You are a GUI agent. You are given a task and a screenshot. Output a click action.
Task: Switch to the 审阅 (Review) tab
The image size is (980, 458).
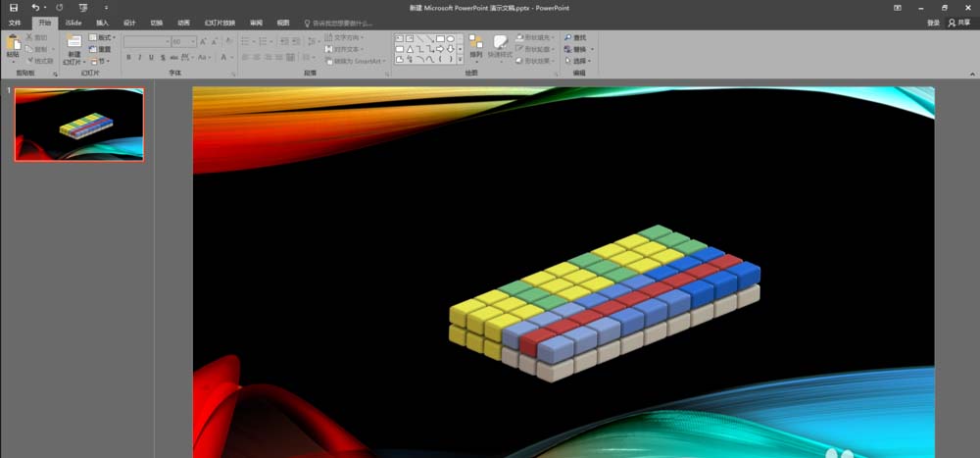(x=256, y=23)
